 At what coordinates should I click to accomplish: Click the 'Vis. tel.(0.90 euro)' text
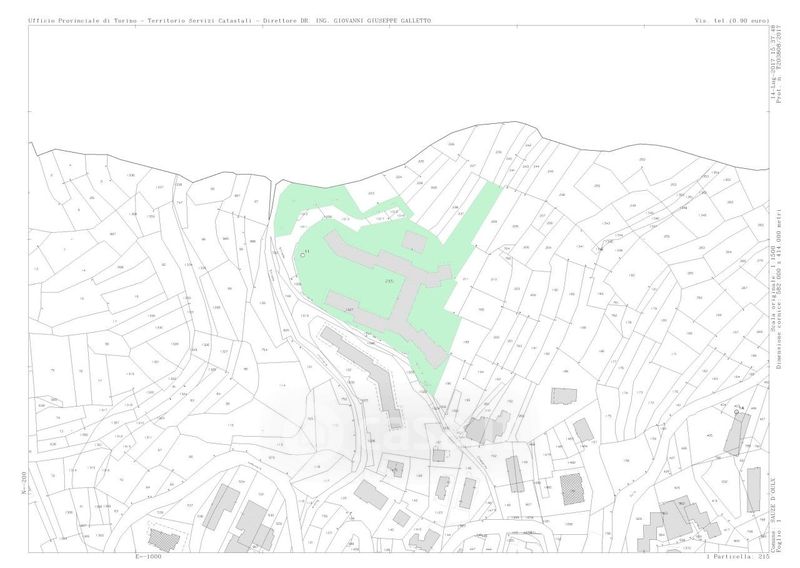[x=730, y=20]
